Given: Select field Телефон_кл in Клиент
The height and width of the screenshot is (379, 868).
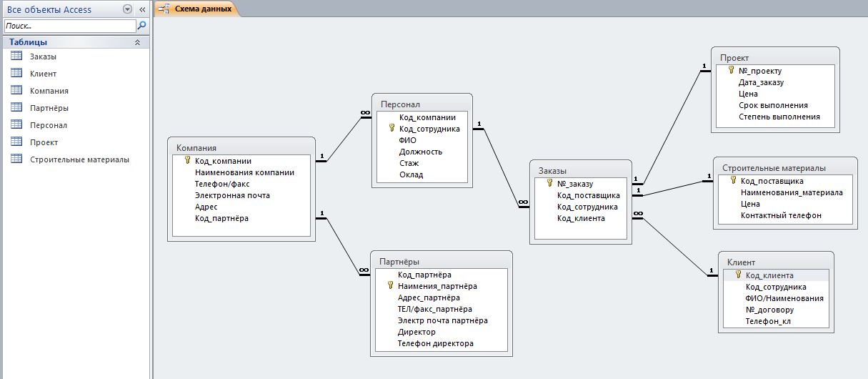Looking at the screenshot, I should pyautogui.click(x=768, y=321).
